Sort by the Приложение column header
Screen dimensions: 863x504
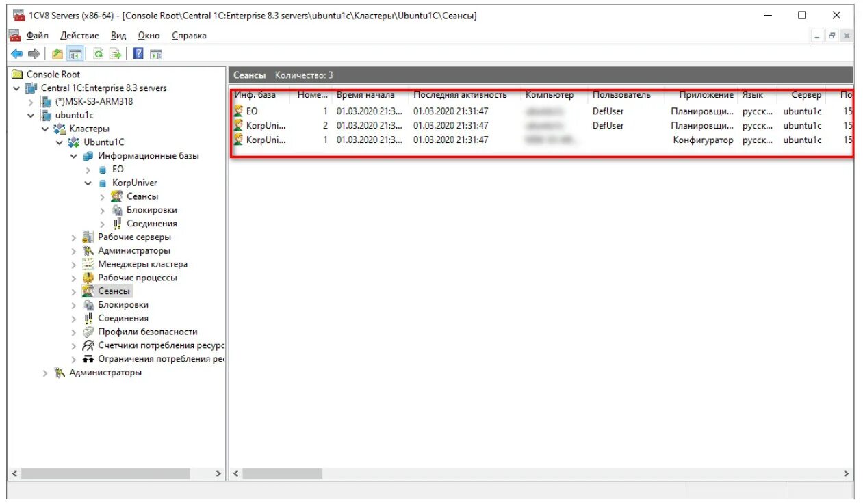coord(701,95)
